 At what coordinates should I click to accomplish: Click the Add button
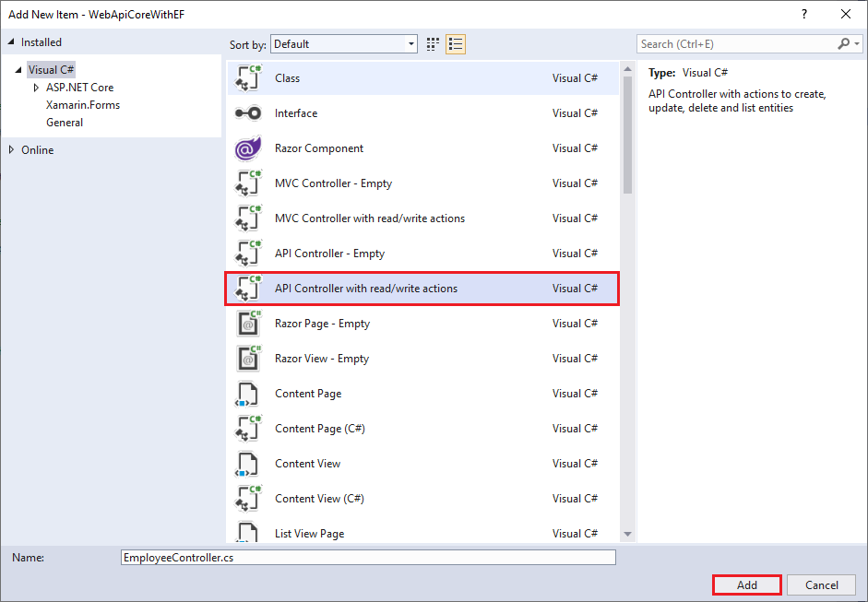[x=747, y=584]
